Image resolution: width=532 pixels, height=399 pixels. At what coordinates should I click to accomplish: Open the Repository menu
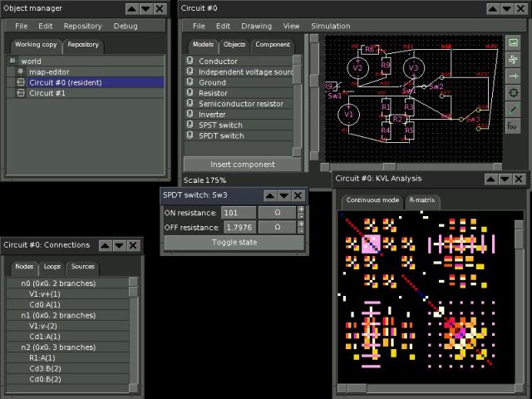tap(83, 26)
